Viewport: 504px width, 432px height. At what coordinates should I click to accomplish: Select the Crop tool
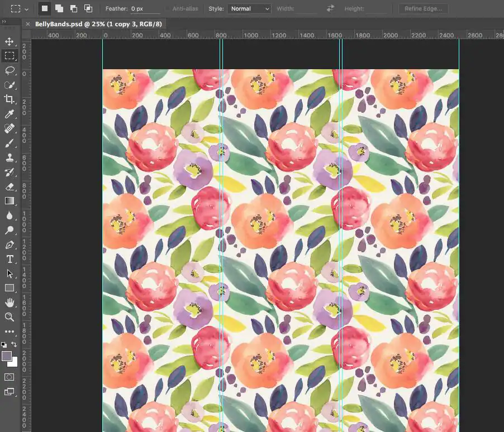pyautogui.click(x=9, y=99)
